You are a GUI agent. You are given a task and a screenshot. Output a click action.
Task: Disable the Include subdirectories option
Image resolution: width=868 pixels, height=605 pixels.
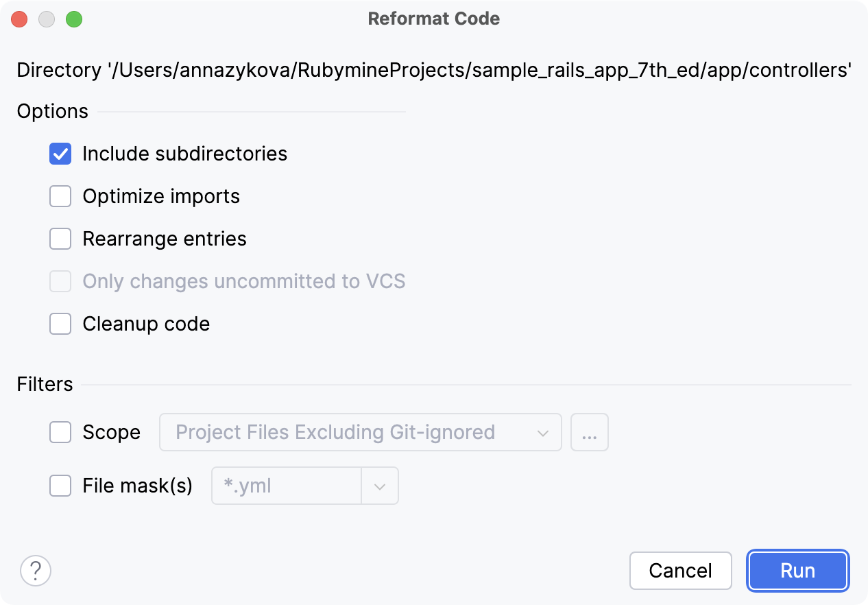60,154
